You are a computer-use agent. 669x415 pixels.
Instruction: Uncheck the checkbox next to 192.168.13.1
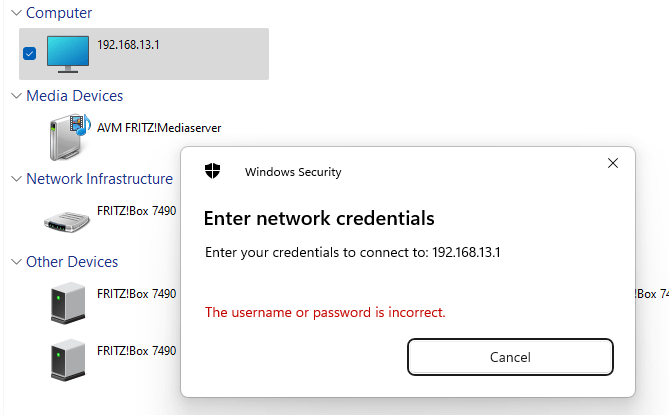pyautogui.click(x=29, y=54)
